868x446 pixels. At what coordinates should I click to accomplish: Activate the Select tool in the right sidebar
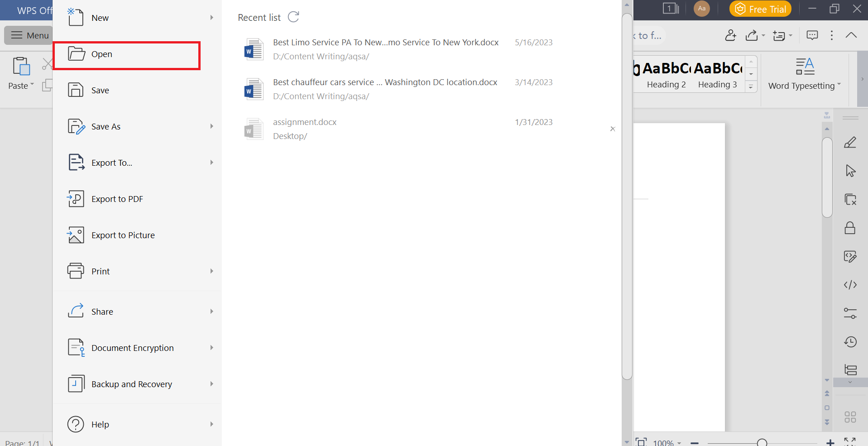(x=850, y=171)
